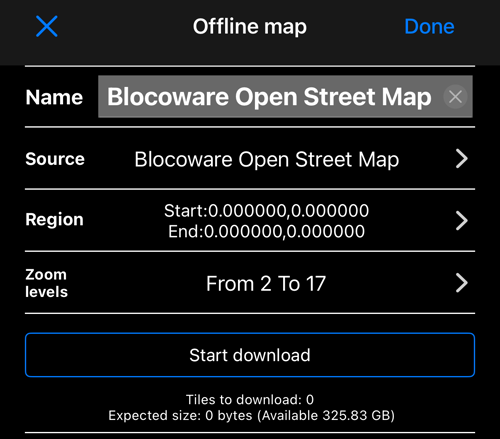Expand the Region settings chevron

pos(462,220)
